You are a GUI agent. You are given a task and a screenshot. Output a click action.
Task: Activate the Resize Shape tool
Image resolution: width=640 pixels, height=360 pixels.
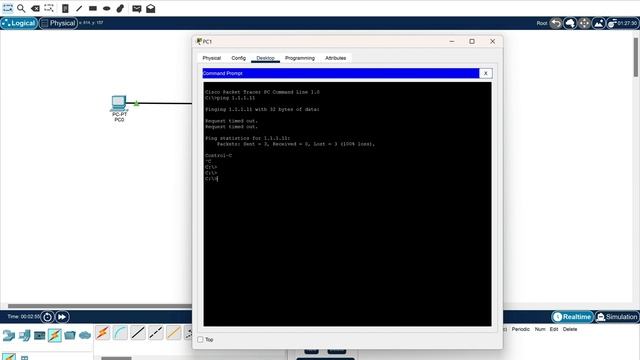click(49, 8)
